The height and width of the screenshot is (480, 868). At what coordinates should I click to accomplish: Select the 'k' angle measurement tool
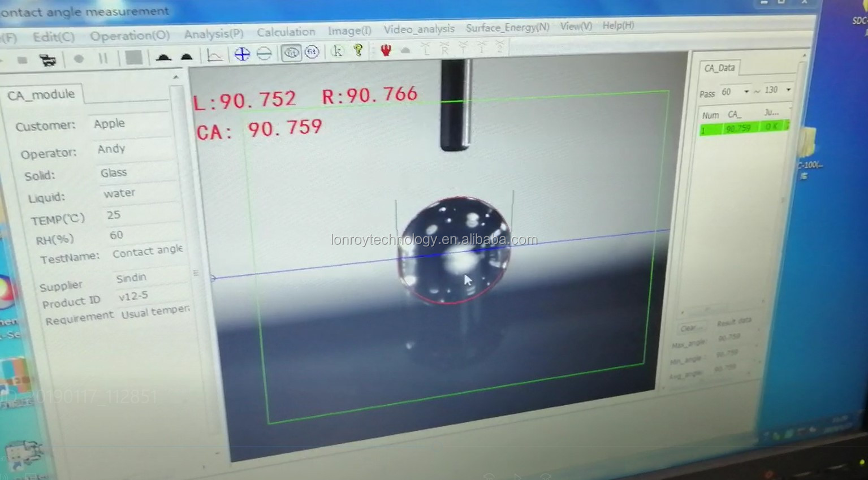(x=337, y=51)
